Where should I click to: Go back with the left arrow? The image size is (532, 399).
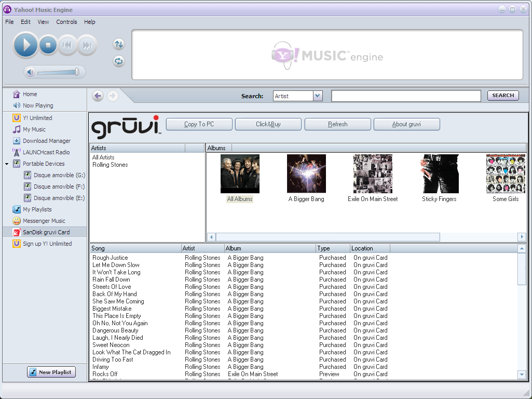[98, 96]
